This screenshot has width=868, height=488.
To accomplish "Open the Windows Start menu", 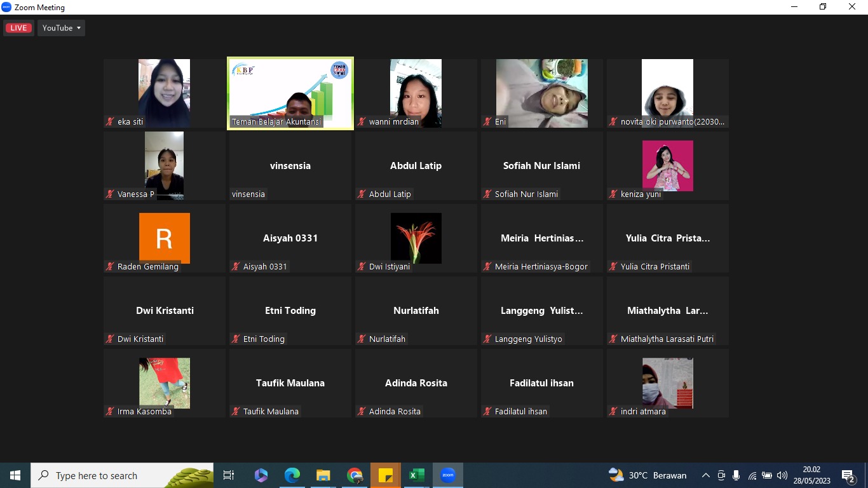I will click(x=15, y=475).
